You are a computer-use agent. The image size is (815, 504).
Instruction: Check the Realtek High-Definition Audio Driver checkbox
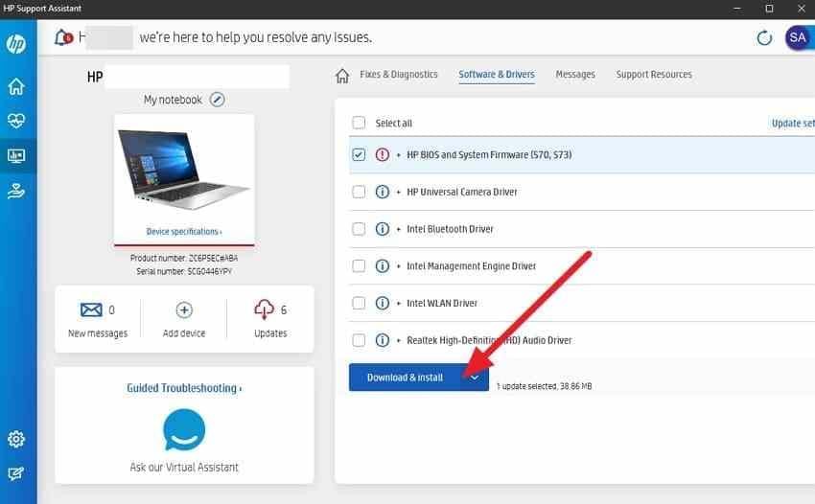359,340
